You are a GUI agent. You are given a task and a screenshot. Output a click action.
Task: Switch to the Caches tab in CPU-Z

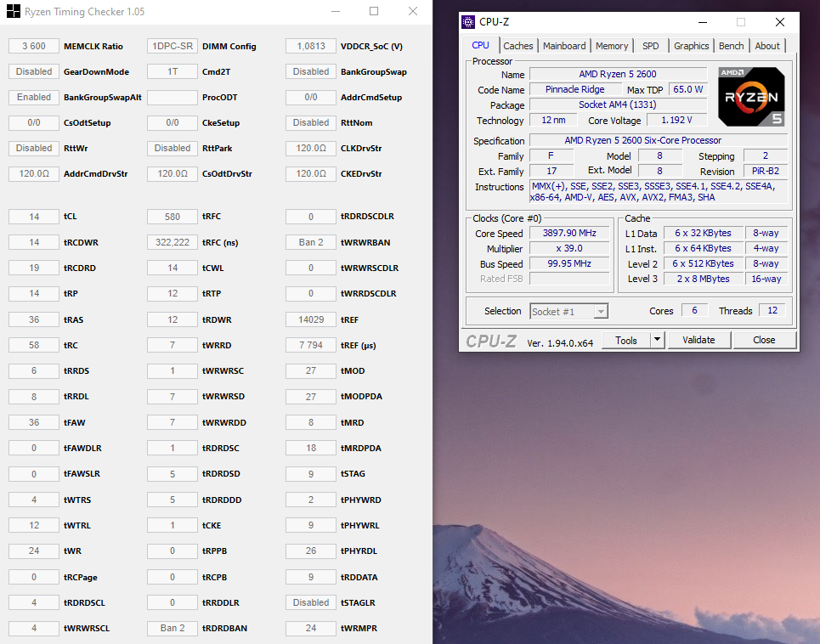point(517,46)
